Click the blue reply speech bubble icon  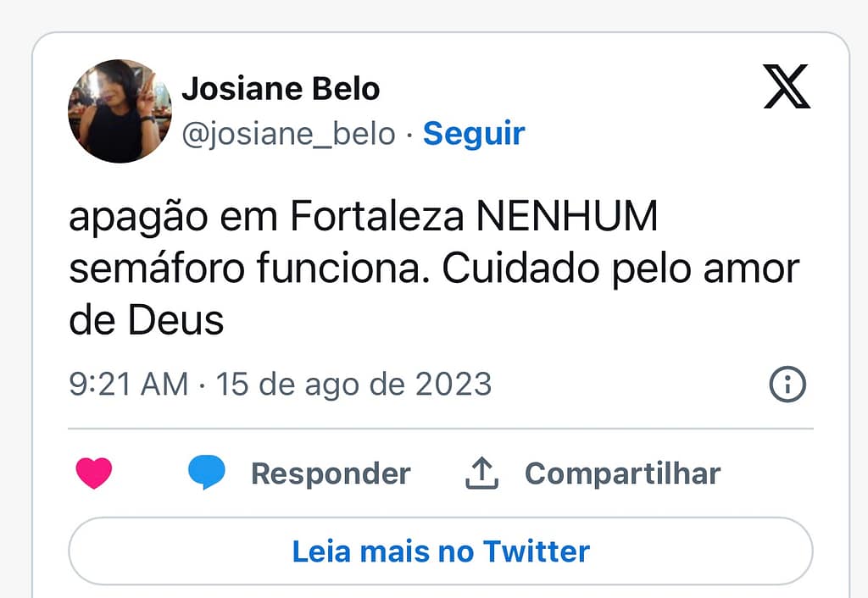(x=206, y=473)
